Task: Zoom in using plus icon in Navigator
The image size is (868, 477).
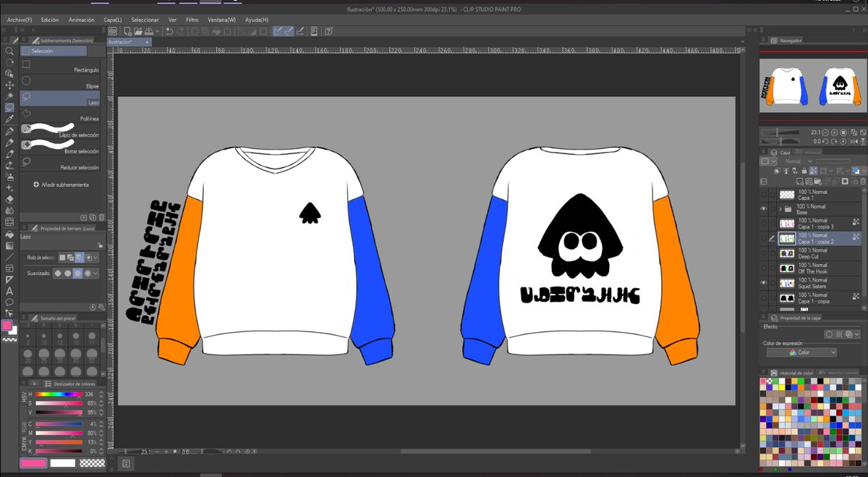Action: tap(834, 133)
